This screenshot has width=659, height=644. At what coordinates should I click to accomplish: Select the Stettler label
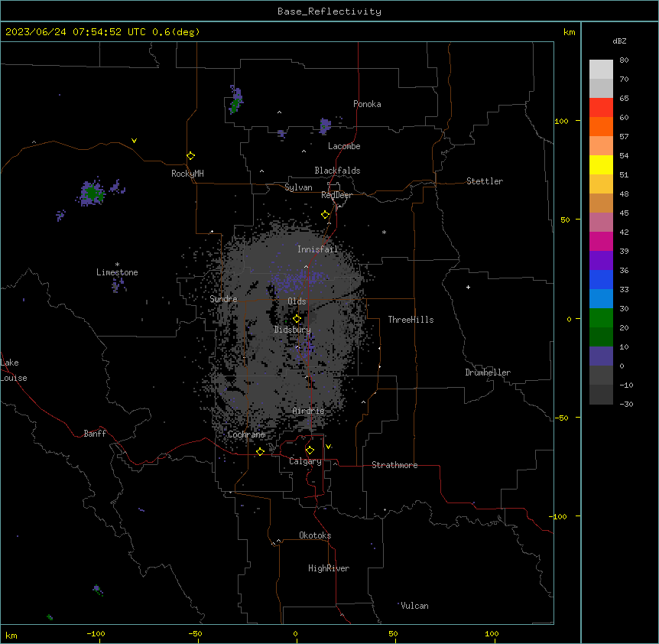pos(485,181)
